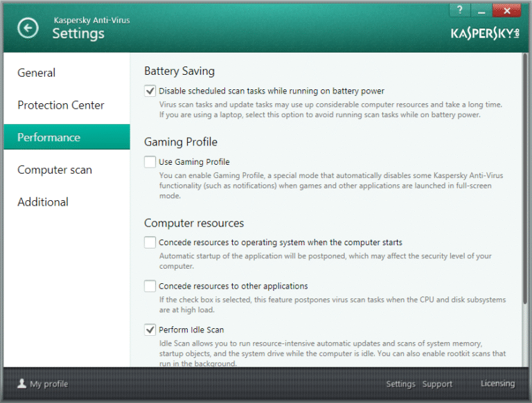Switch to Computer scan settings
Image resolution: width=532 pixels, height=403 pixels.
(x=55, y=170)
